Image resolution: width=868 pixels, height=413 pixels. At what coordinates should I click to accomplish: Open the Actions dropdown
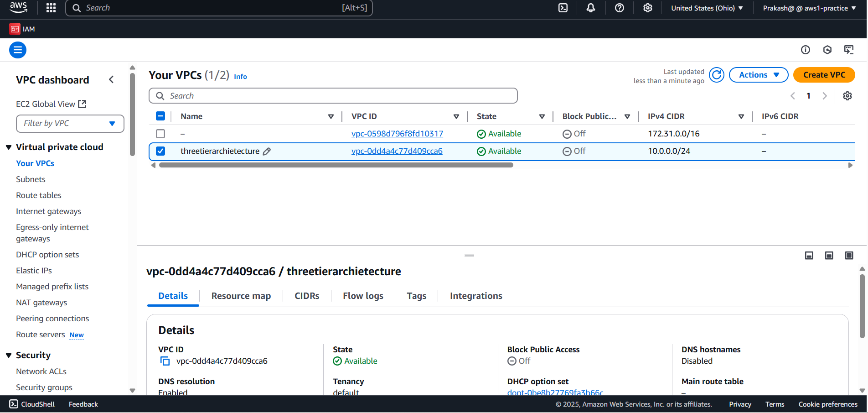point(759,75)
